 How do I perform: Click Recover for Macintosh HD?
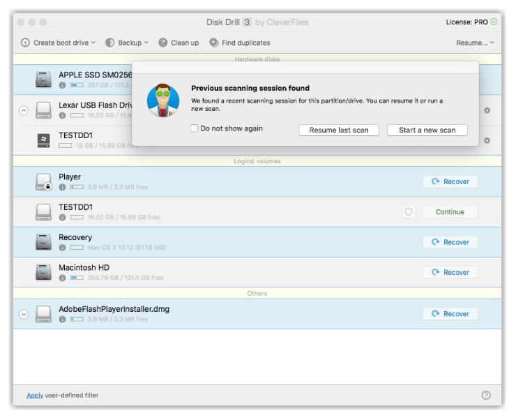pos(450,273)
